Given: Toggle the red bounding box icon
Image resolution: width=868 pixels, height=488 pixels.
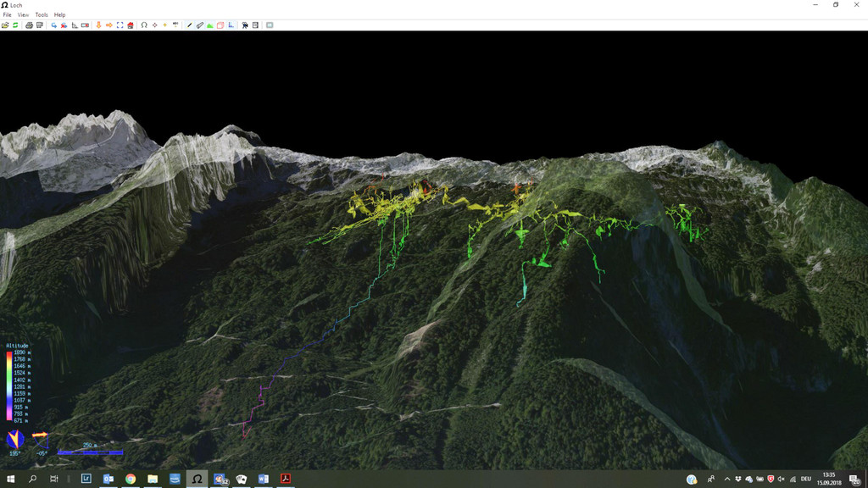Looking at the screenshot, I should pyautogui.click(x=220, y=25).
